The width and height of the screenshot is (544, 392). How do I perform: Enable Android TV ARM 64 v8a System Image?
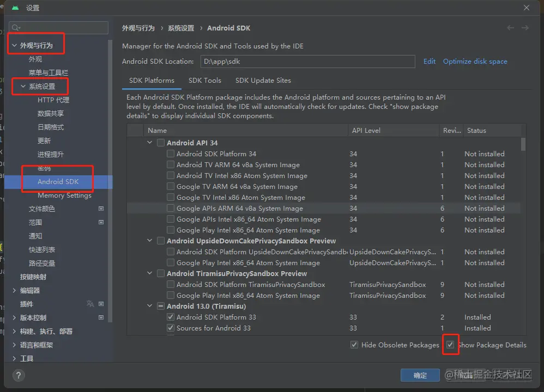[x=171, y=164]
